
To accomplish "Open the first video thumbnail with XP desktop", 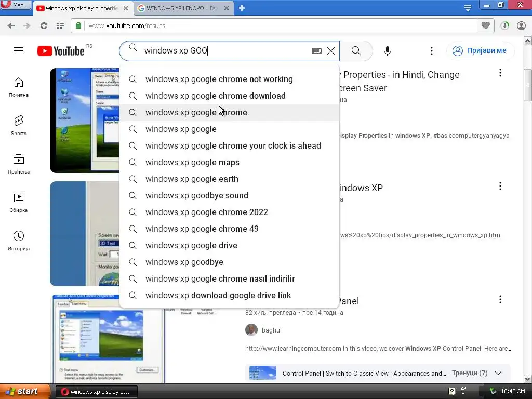I will tap(85, 121).
